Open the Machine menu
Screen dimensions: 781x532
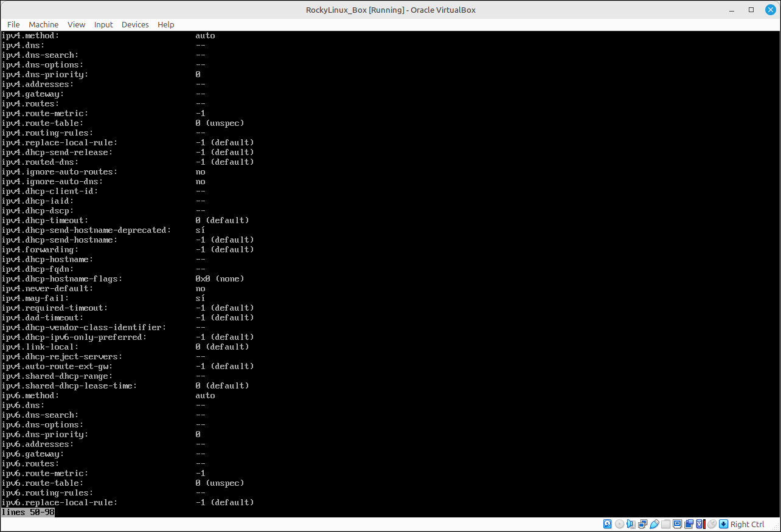[44, 24]
